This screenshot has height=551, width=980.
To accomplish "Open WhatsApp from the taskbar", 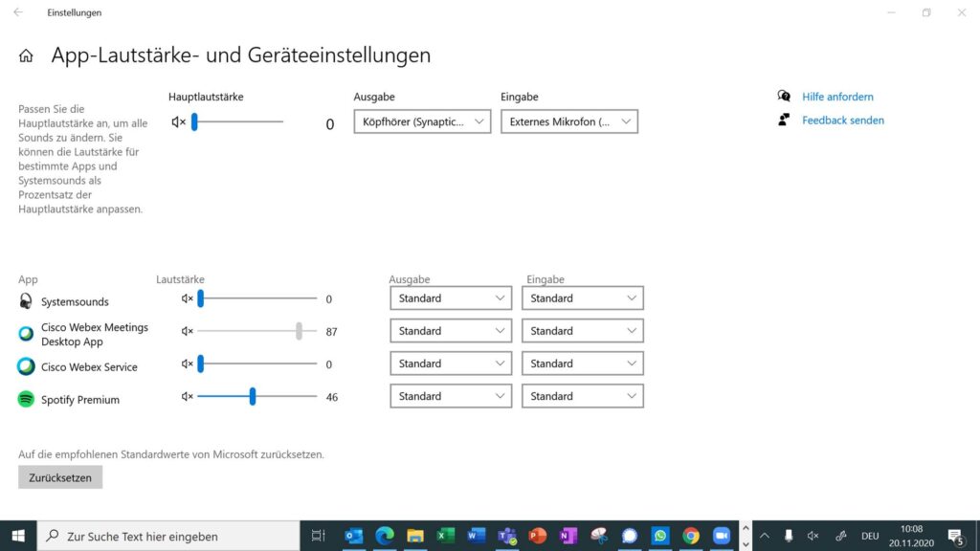I will (660, 536).
